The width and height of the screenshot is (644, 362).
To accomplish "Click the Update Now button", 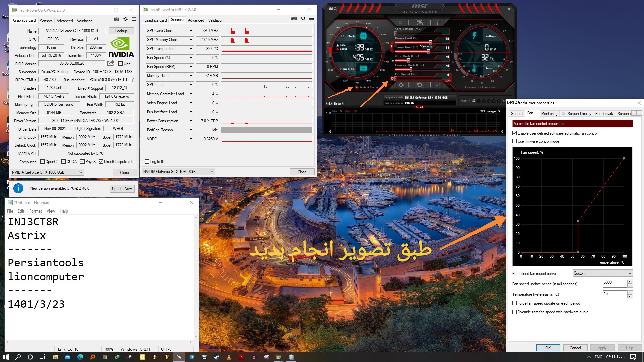I will click(x=122, y=189).
